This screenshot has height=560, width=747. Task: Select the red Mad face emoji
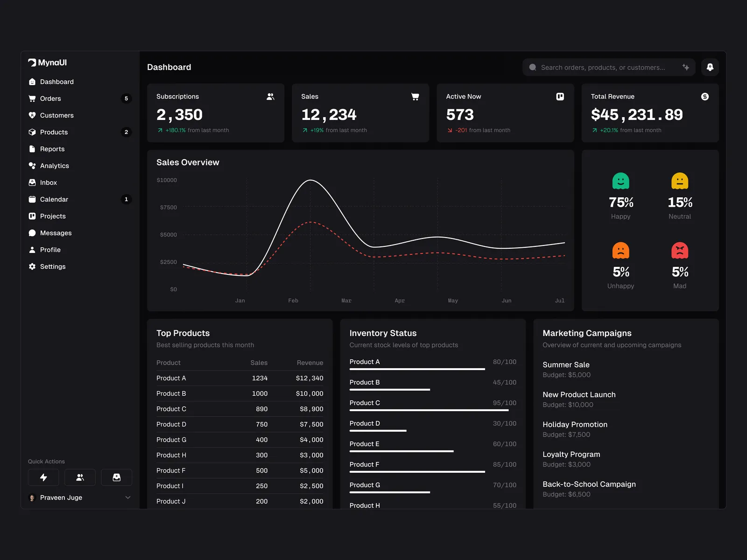click(x=680, y=251)
